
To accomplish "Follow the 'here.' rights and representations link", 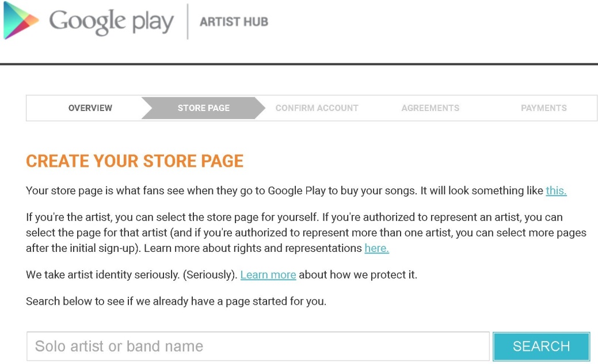I will click(376, 249).
